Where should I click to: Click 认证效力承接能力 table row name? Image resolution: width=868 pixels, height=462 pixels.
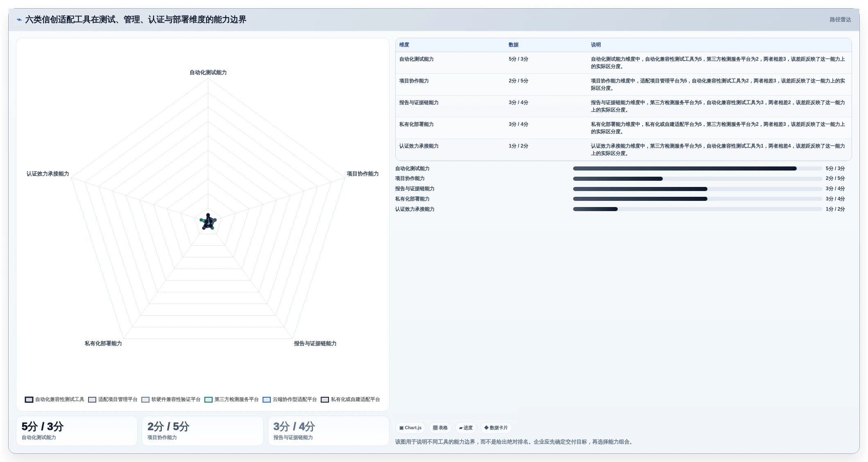(x=419, y=146)
